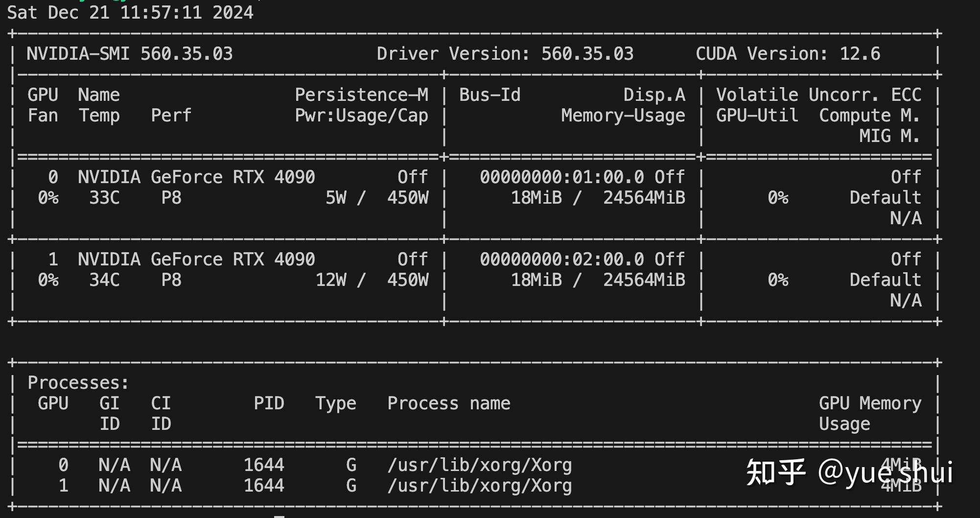This screenshot has width=980, height=518.
Task: Click the /usr/lib/xorg/Xorg process for GPU 0
Action: [480, 465]
